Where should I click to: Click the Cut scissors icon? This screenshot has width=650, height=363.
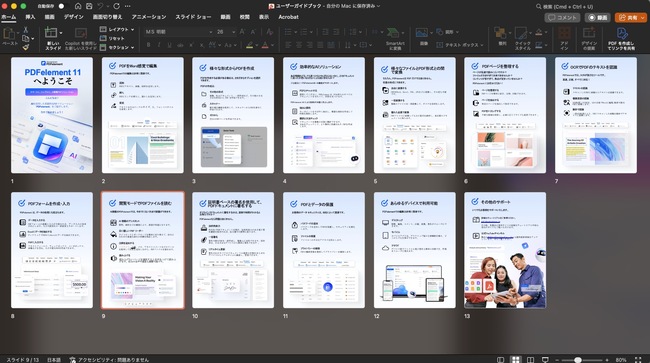click(x=26, y=30)
